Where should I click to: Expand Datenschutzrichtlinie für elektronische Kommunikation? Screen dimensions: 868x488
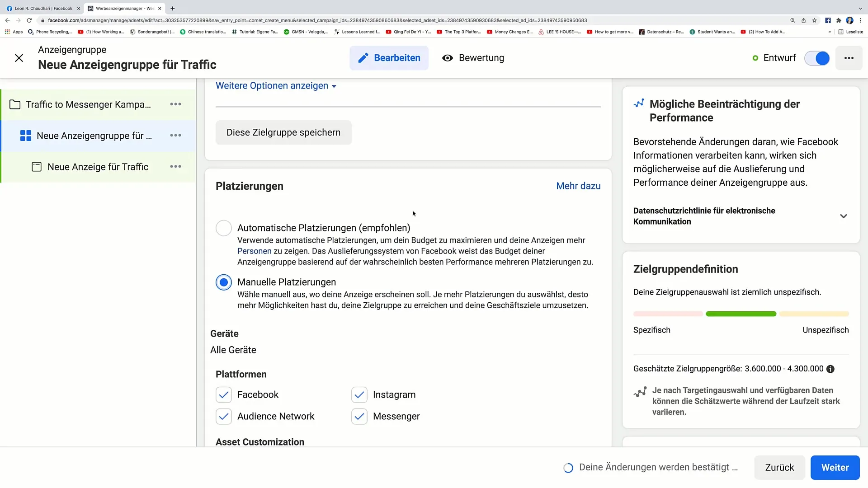[845, 216]
